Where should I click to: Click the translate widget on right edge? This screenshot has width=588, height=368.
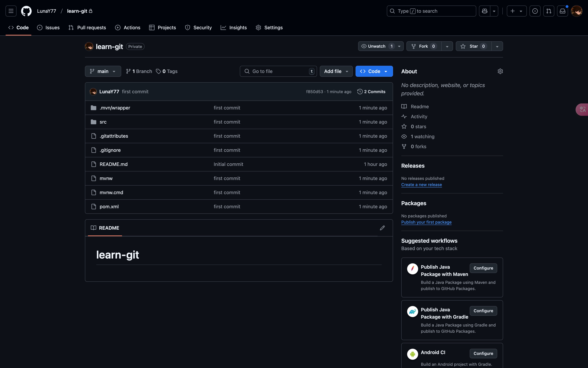click(582, 109)
